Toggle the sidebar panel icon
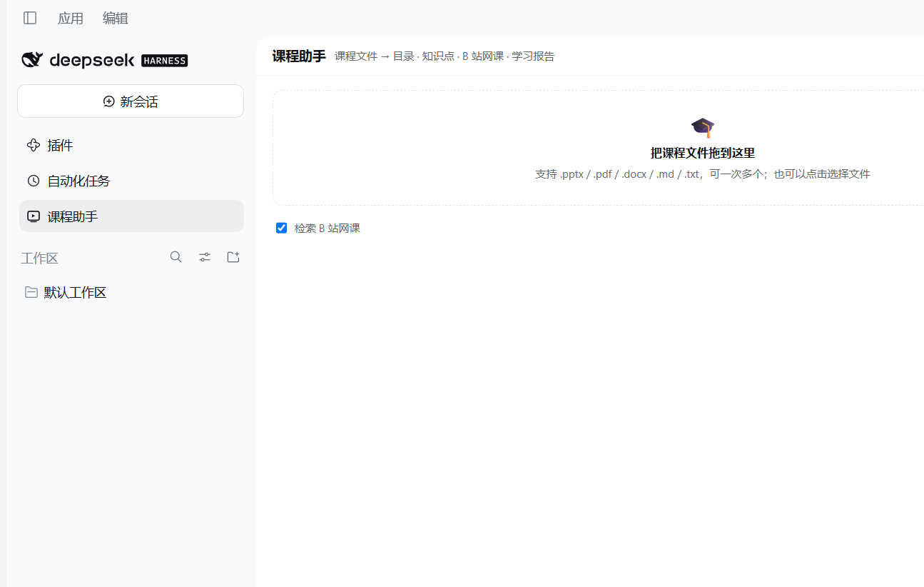924x587 pixels. (30, 18)
